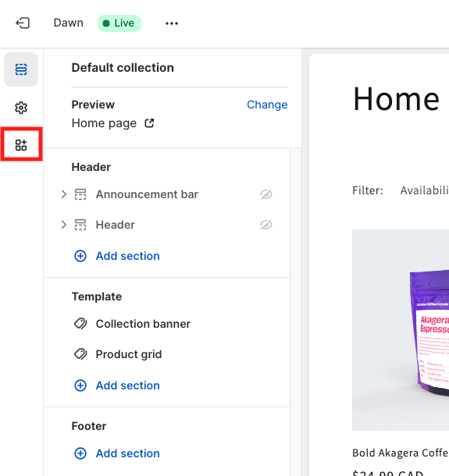Open Theme settings gear icon
Viewport: 449px width, 476px height.
21,108
